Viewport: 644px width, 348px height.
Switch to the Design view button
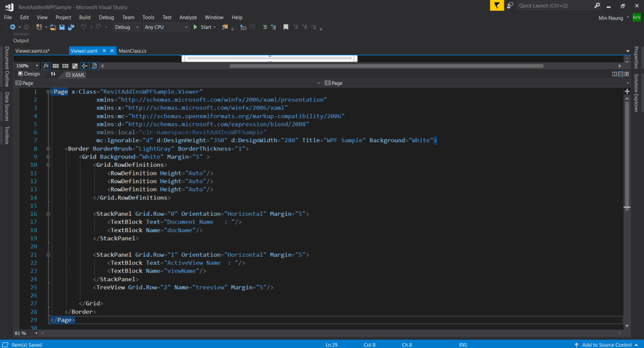tap(28, 74)
